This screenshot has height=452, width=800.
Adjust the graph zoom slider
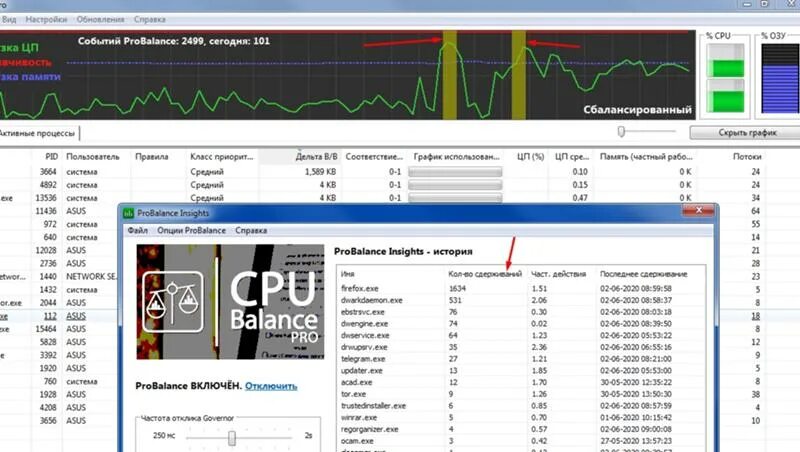pos(621,132)
